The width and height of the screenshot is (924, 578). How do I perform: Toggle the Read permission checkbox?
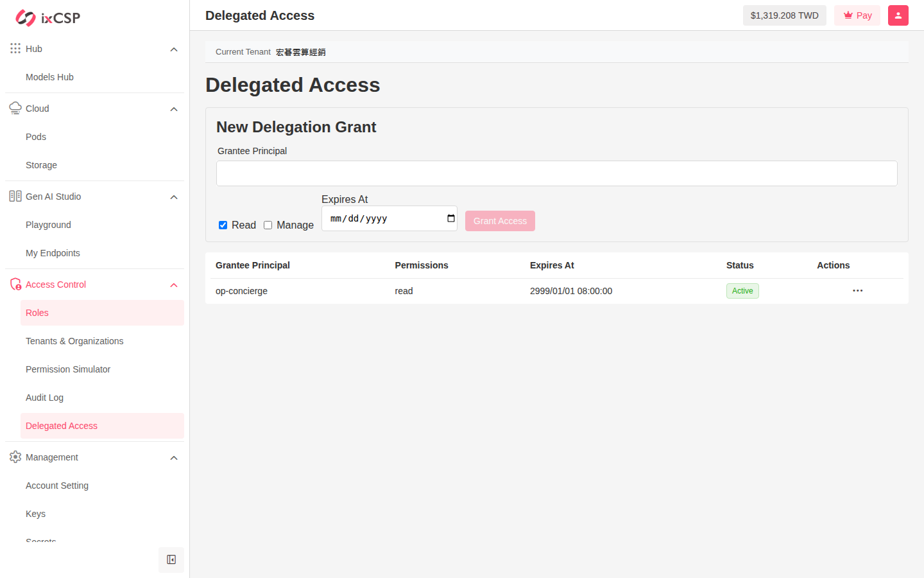click(x=223, y=225)
